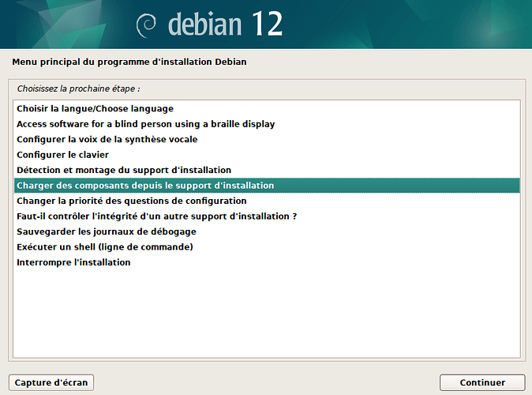
Task: Select 'Configurer le clavier' option
Action: tap(267, 155)
